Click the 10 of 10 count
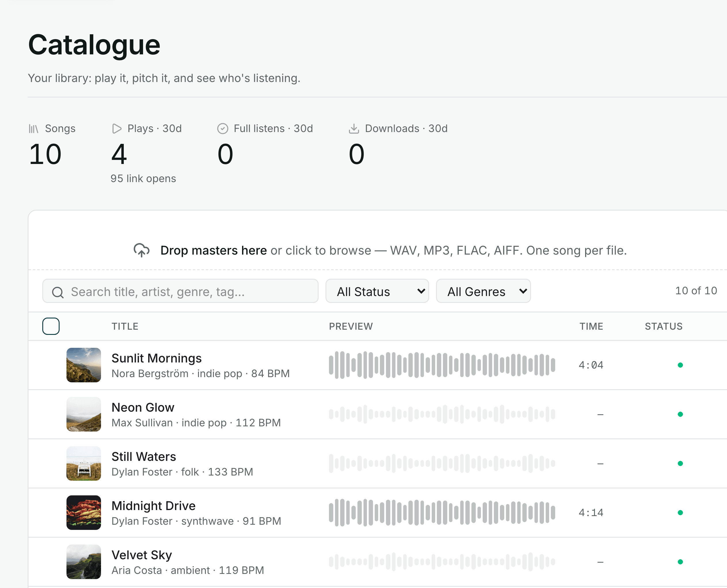 [696, 291]
